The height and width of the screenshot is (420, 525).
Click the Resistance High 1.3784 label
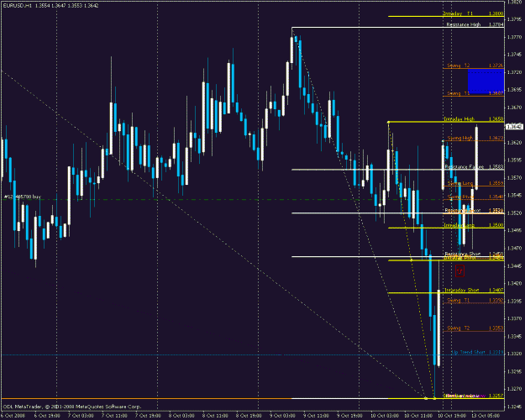click(x=475, y=24)
